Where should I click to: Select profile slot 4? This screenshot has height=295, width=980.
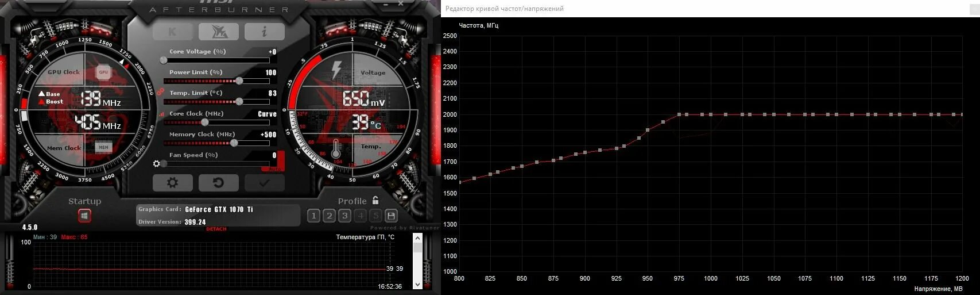[360, 216]
